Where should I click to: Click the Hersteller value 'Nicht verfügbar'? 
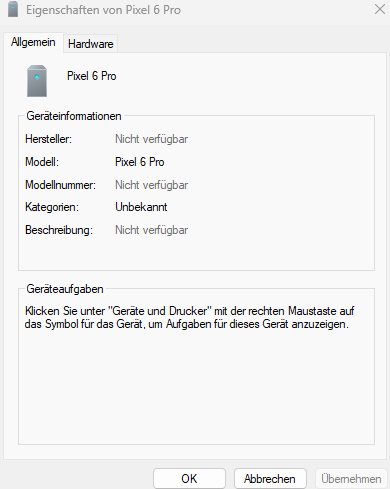tap(152, 139)
